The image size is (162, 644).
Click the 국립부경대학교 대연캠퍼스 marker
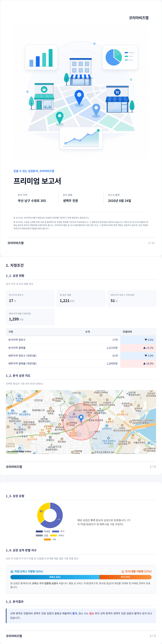pyautogui.click(x=108, y=438)
